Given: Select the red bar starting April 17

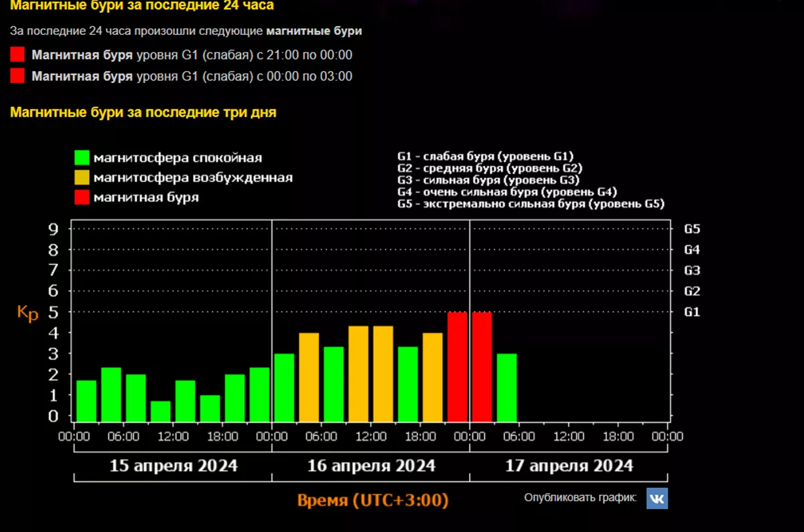Looking at the screenshot, I should 482,367.
